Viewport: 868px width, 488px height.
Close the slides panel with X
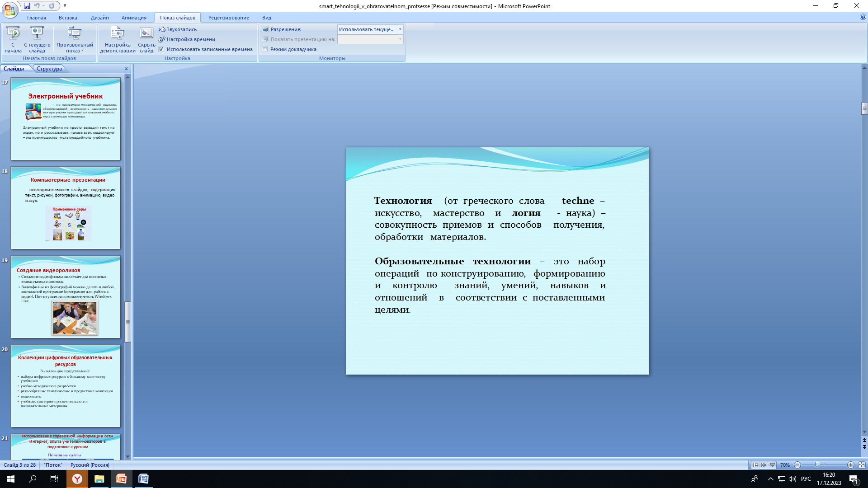click(127, 69)
